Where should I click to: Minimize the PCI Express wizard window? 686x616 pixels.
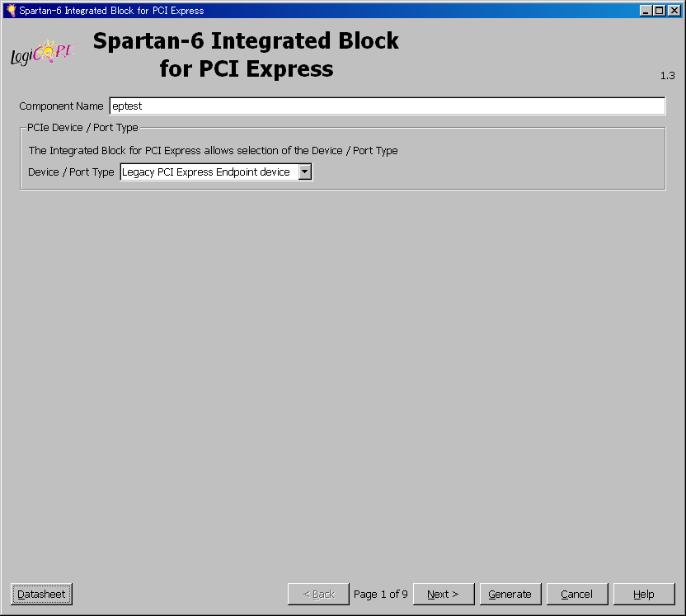tap(646, 11)
